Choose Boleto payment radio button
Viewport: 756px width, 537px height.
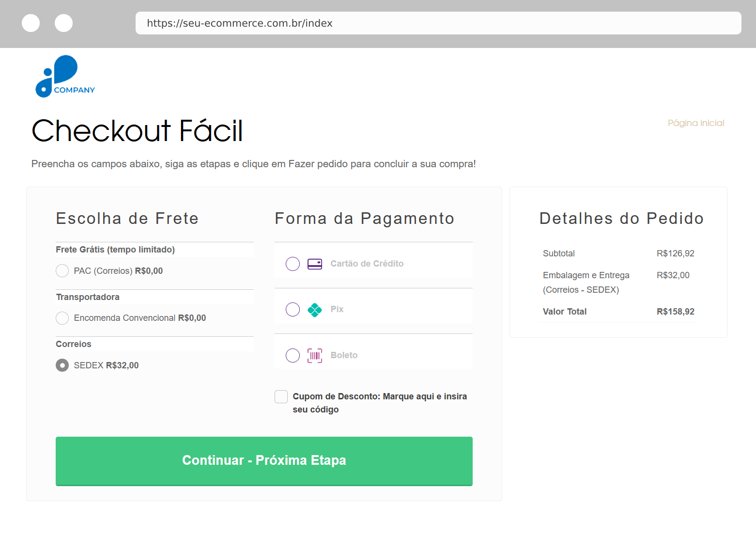293,356
